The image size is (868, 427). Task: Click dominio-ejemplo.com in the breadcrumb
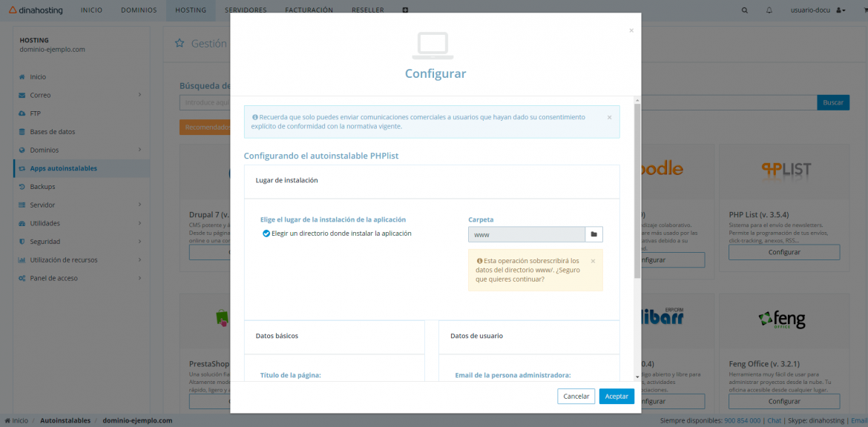[x=137, y=420]
